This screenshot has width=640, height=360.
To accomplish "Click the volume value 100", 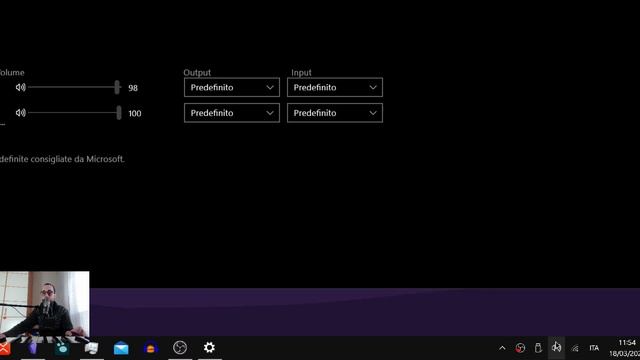I will tap(135, 113).
